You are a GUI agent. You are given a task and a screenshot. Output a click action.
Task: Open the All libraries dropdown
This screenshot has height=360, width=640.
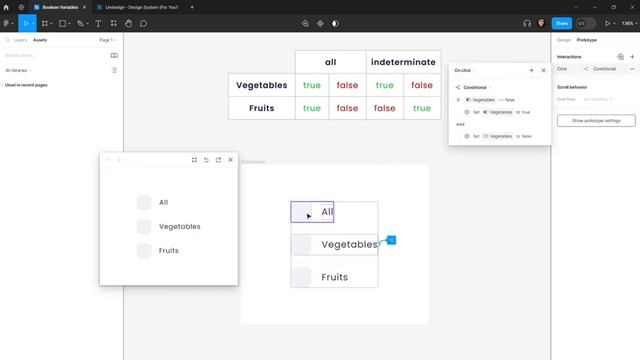pyautogui.click(x=18, y=71)
